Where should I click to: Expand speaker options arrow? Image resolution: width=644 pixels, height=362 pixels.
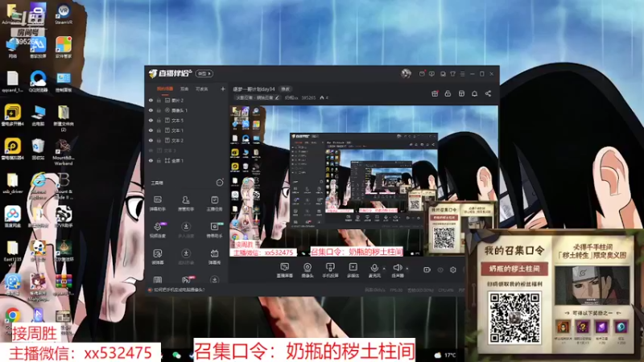pos(407,269)
